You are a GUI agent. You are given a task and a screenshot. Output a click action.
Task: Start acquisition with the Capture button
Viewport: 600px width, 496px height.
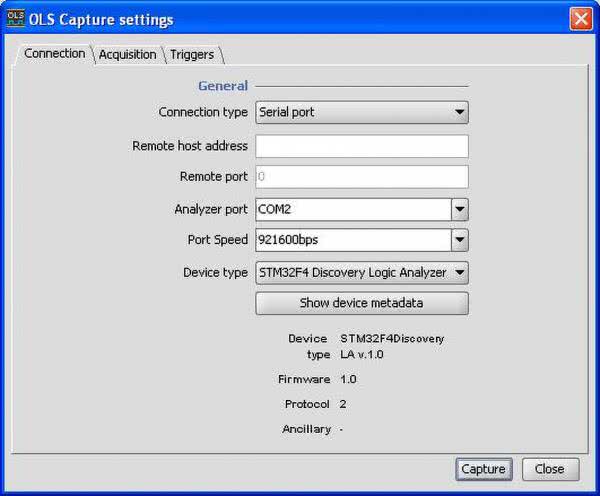tap(484, 468)
